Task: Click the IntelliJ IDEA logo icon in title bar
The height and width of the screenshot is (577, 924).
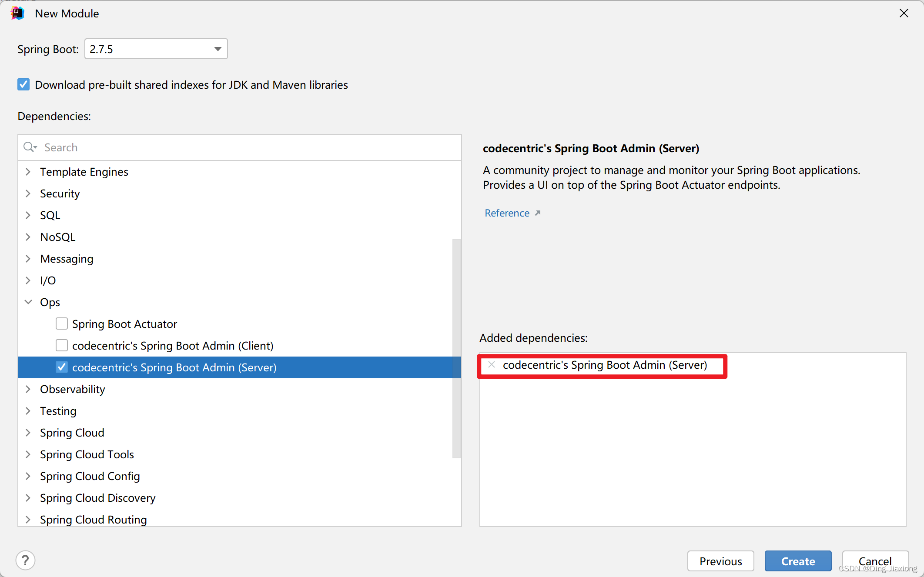Action: (17, 13)
